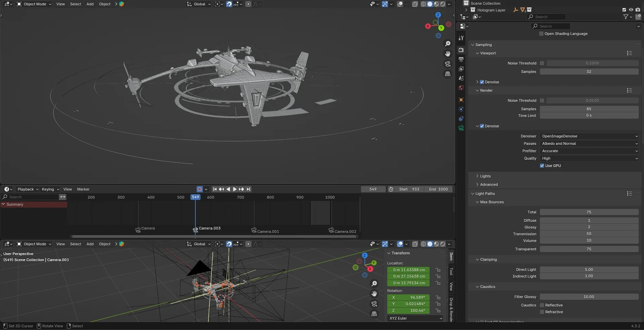Toggle camera view in top viewport

pos(448,64)
